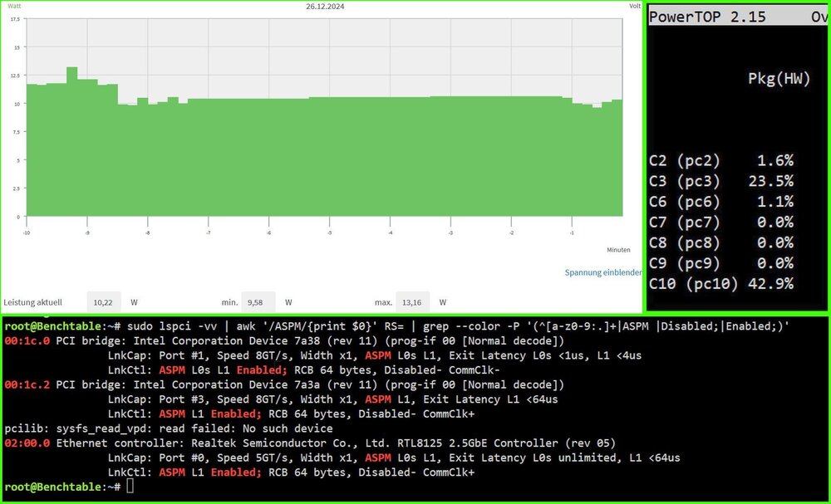Click the device ID 00:1c.2

pyautogui.click(x=27, y=385)
